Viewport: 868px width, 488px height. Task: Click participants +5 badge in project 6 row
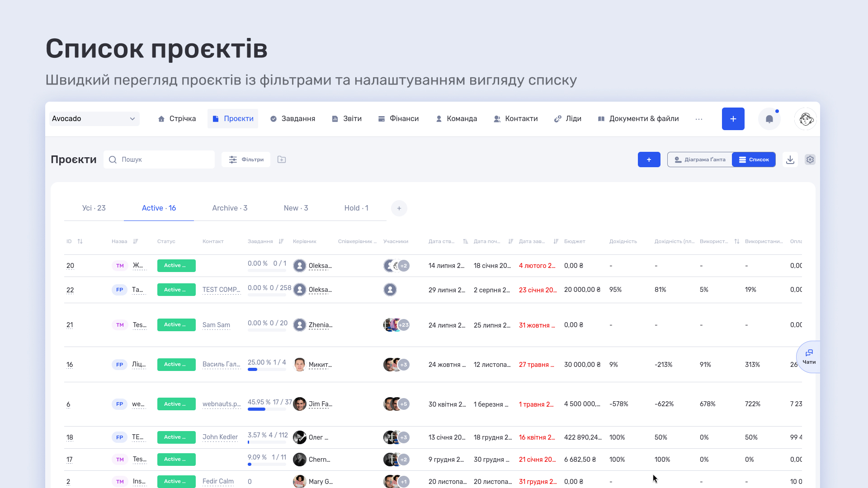[403, 404]
